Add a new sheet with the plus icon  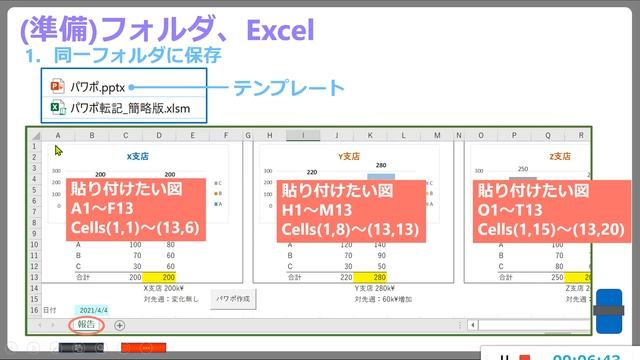(120, 325)
